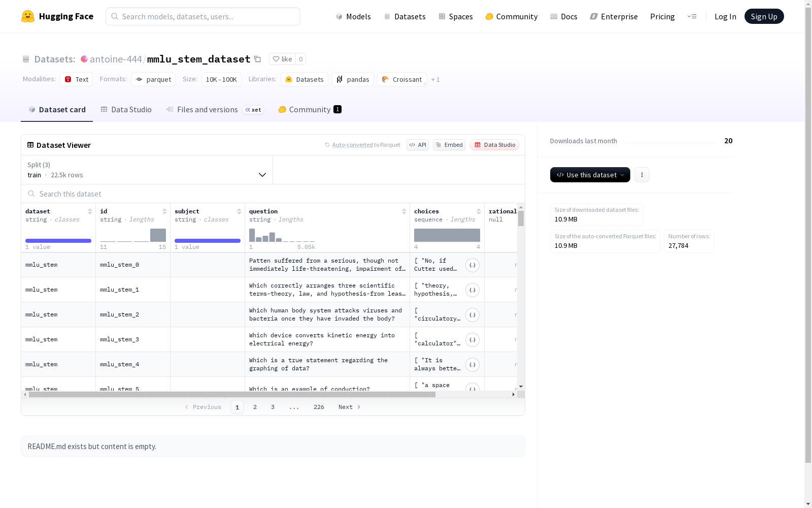812x508 pixels.
Task: Go to the Next results page
Action: [x=349, y=407]
